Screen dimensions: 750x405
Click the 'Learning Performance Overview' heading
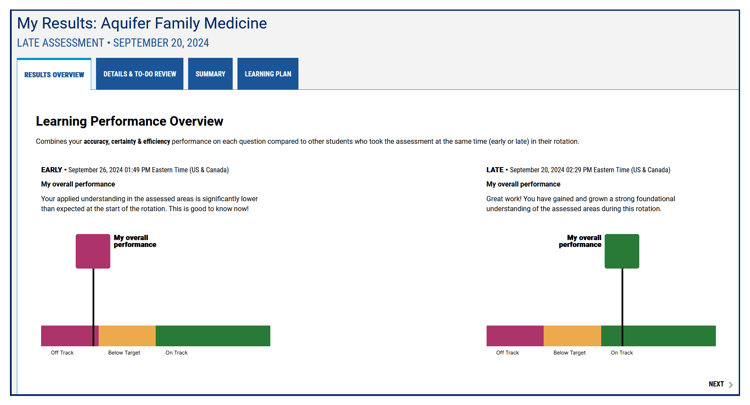(x=130, y=121)
